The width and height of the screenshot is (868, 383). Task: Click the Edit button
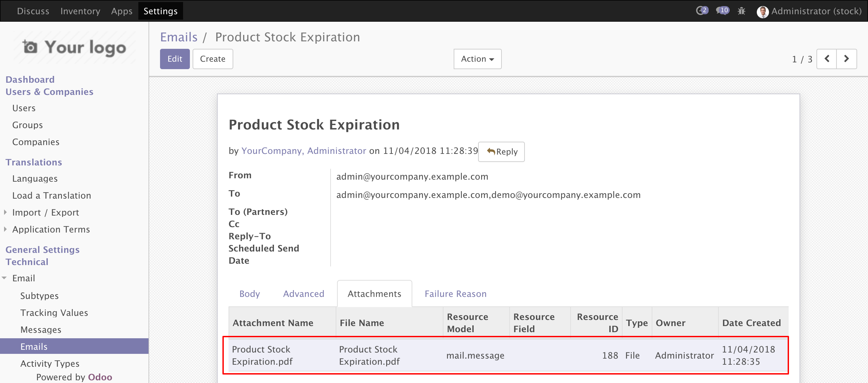pyautogui.click(x=175, y=59)
